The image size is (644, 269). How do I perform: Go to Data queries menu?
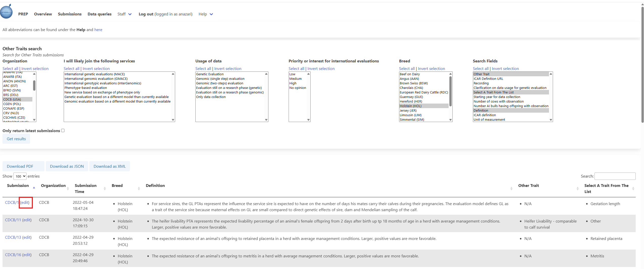(x=99, y=14)
